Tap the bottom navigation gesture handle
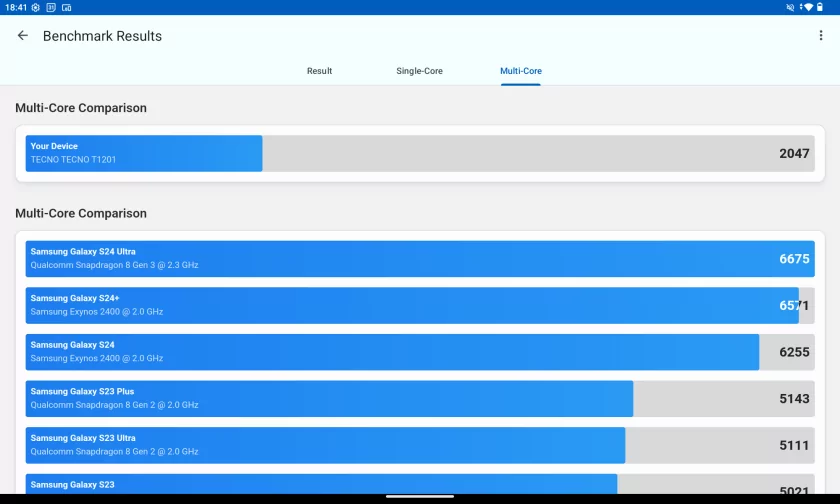The height and width of the screenshot is (504, 840). click(x=420, y=497)
